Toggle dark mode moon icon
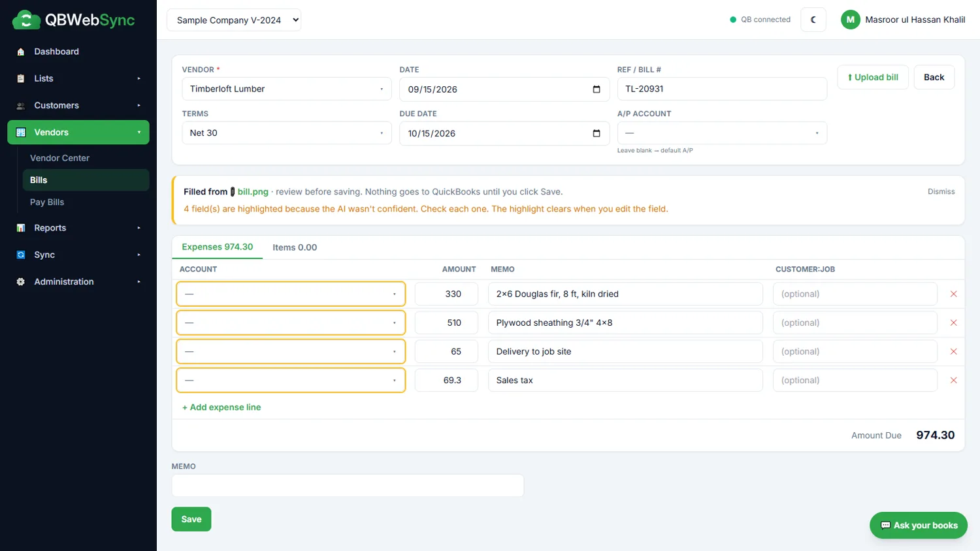 pyautogui.click(x=813, y=20)
